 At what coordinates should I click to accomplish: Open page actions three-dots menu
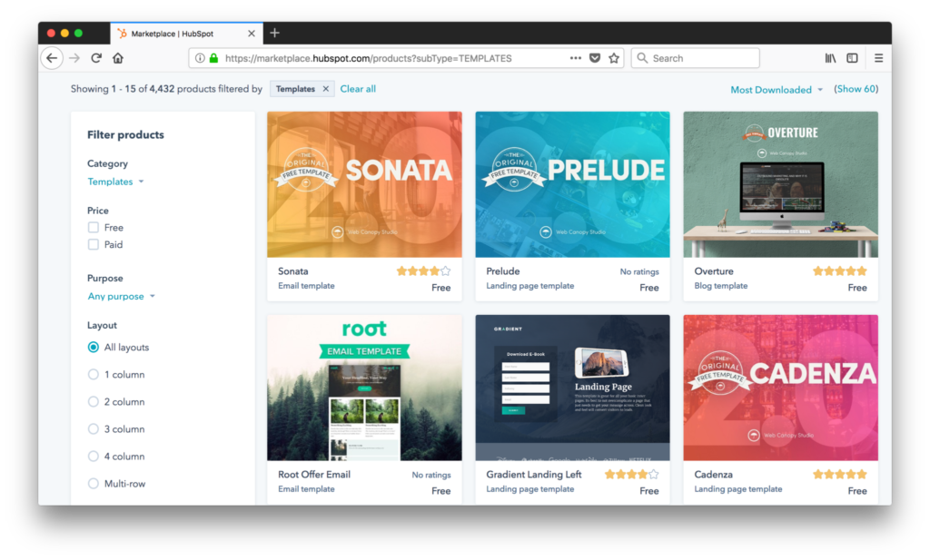(x=575, y=58)
